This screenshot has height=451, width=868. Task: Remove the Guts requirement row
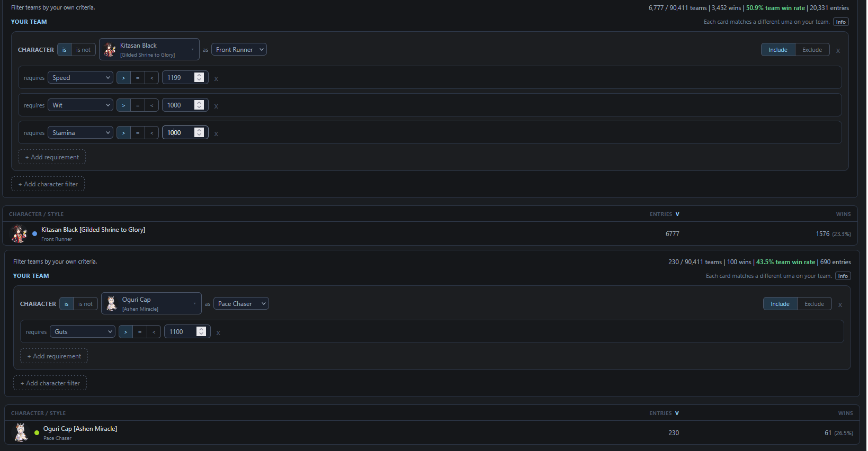coord(218,332)
